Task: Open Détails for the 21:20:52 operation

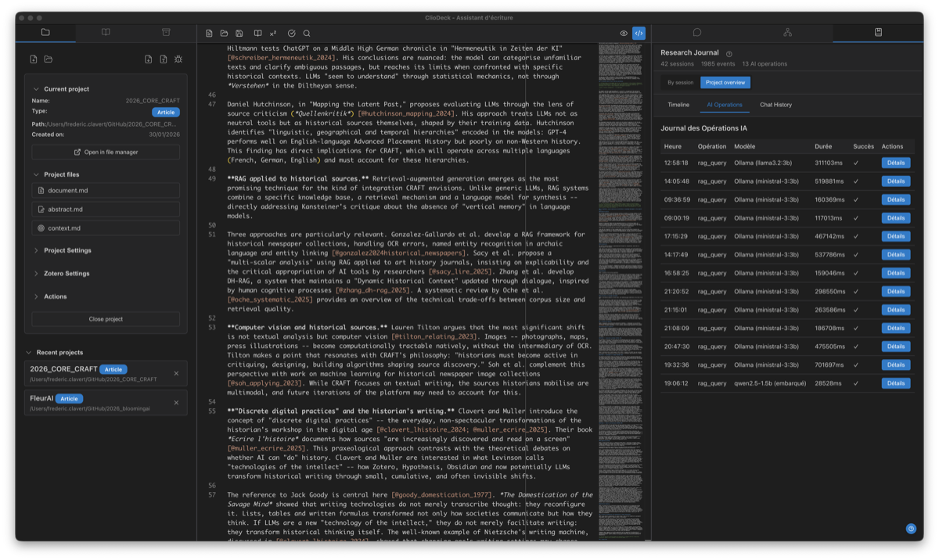Action: pos(896,291)
